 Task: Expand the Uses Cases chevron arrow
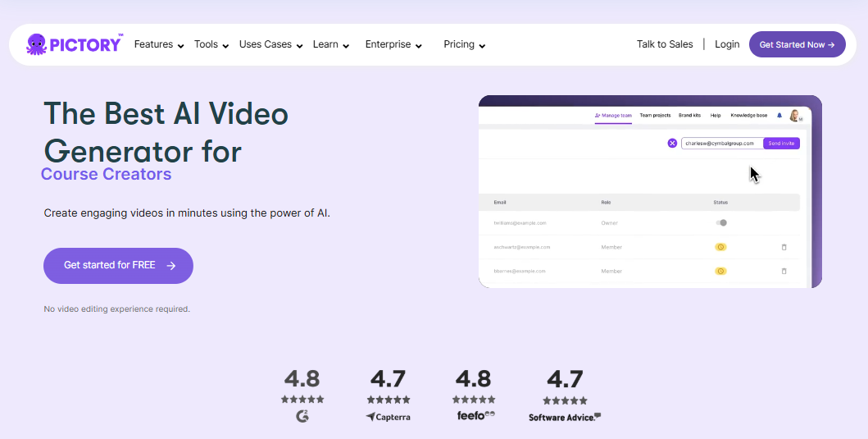coord(299,46)
